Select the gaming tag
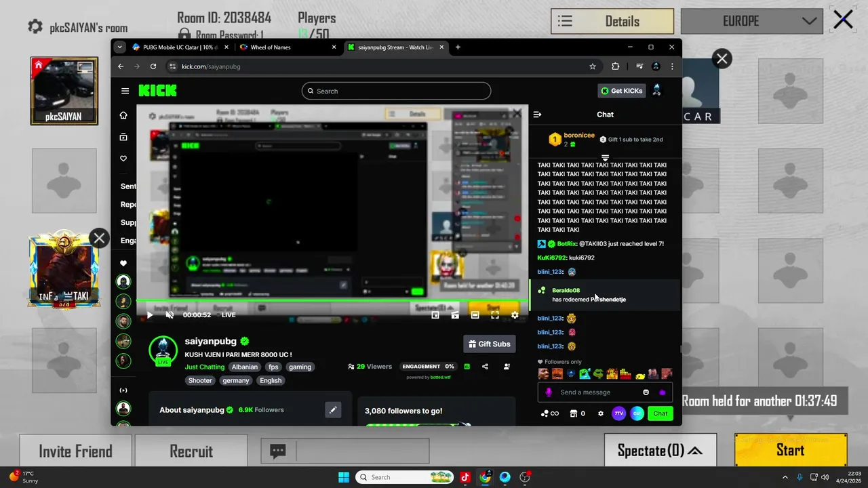Image resolution: width=868 pixels, height=488 pixels. coord(300,367)
